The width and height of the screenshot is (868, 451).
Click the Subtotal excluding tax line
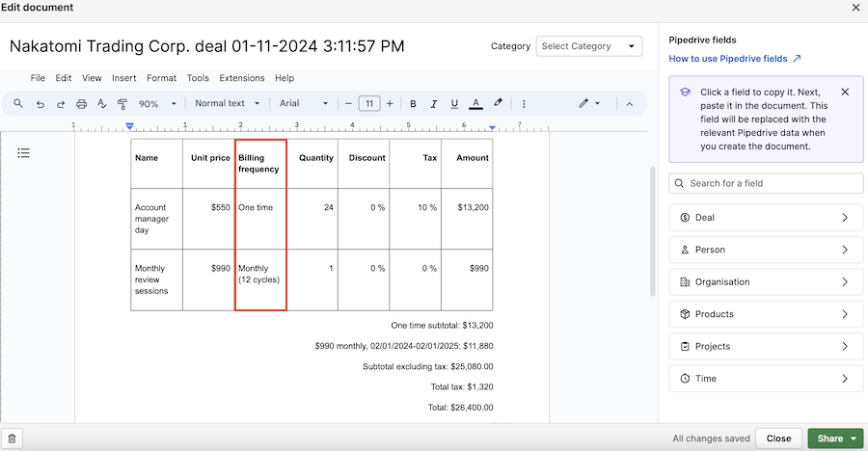428,366
